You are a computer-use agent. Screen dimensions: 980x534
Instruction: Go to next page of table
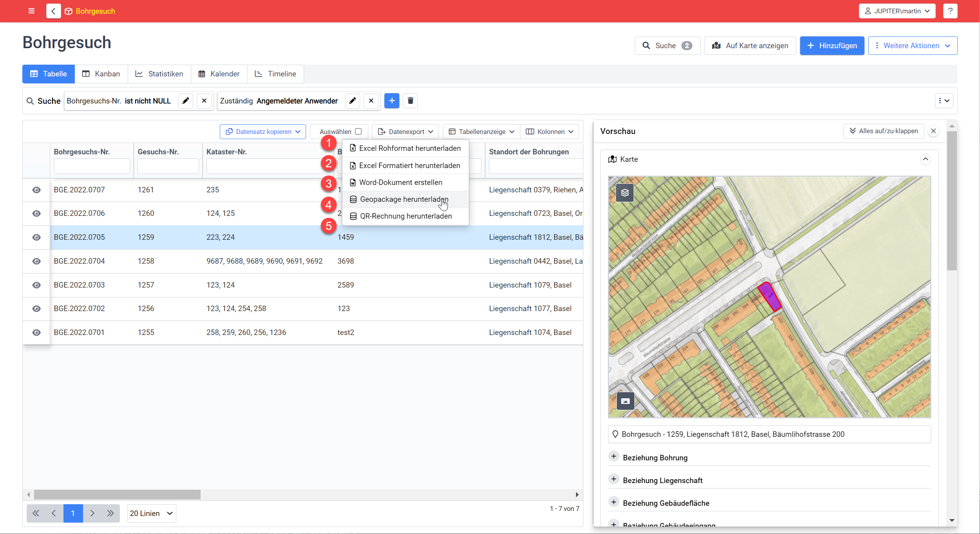click(92, 513)
